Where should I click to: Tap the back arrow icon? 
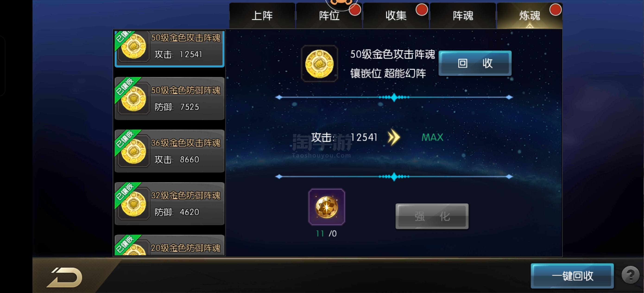(64, 277)
